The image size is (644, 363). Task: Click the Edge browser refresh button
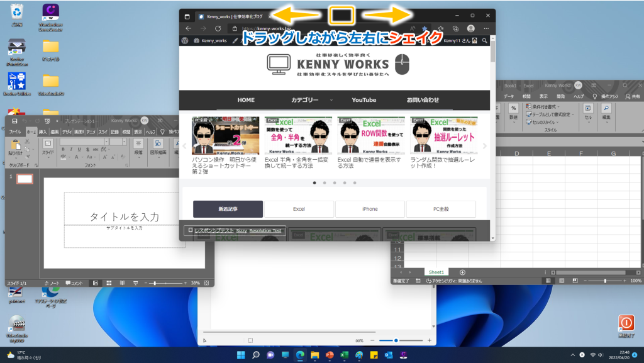[218, 28]
